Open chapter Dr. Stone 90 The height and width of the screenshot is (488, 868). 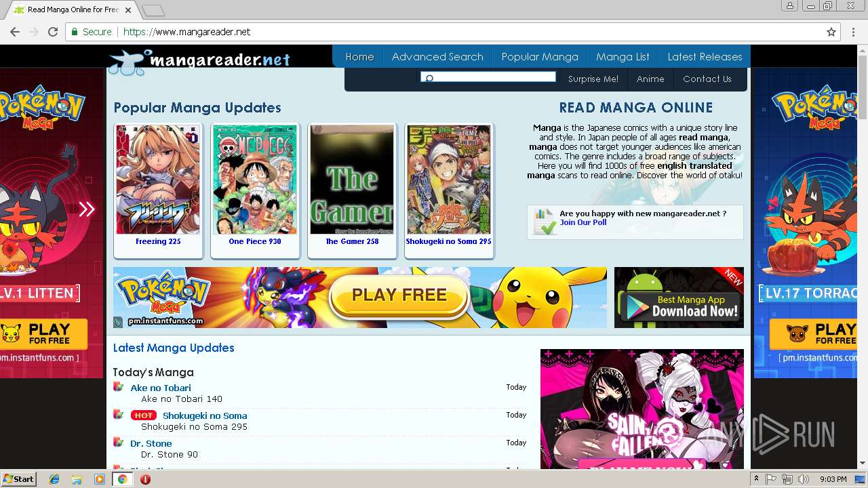tap(170, 454)
